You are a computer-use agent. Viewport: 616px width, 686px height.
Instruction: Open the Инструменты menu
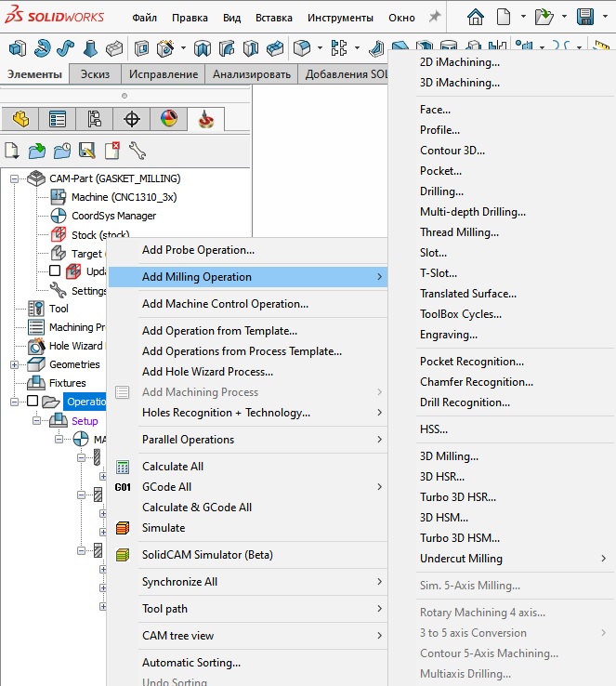pyautogui.click(x=340, y=18)
